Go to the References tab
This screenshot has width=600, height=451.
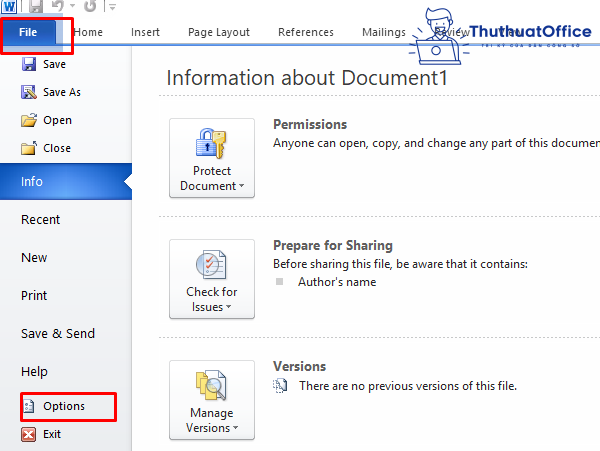click(x=306, y=33)
